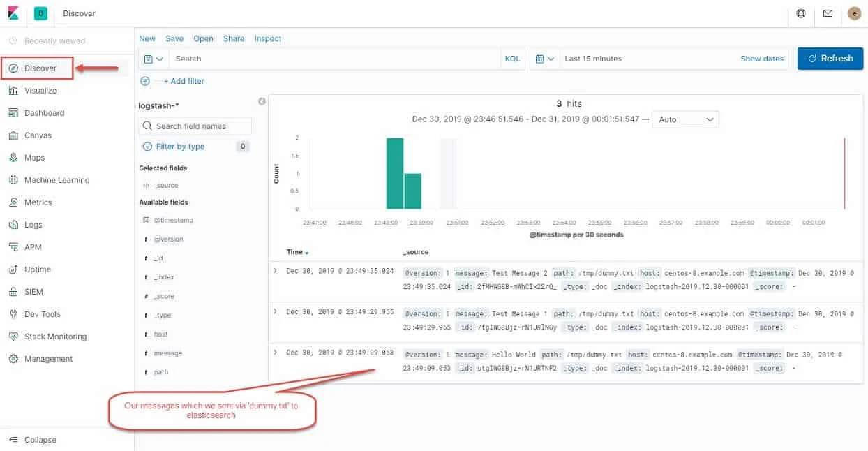Click the Uptime app icon

tap(14, 269)
